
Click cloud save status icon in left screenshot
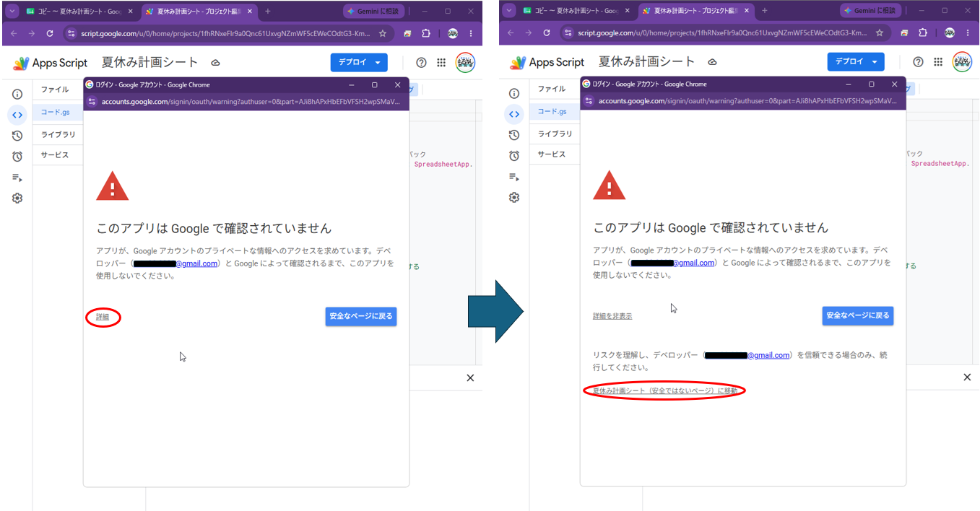click(215, 63)
